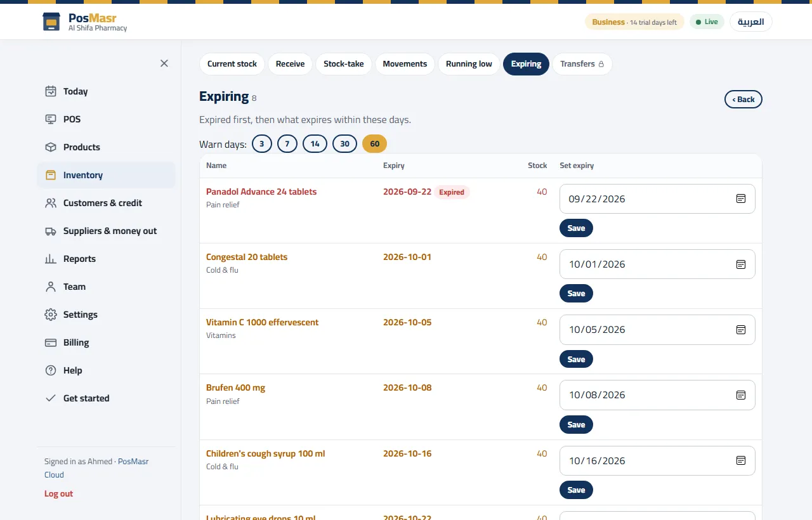Click the Reports bar chart icon
The width and height of the screenshot is (812, 520).
pos(51,259)
